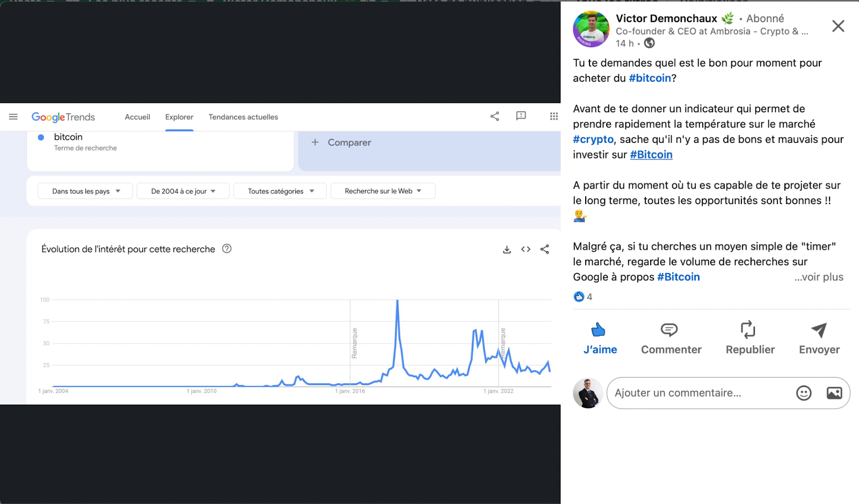
Task: Open the Dans tous les pays dropdown
Action: click(85, 191)
